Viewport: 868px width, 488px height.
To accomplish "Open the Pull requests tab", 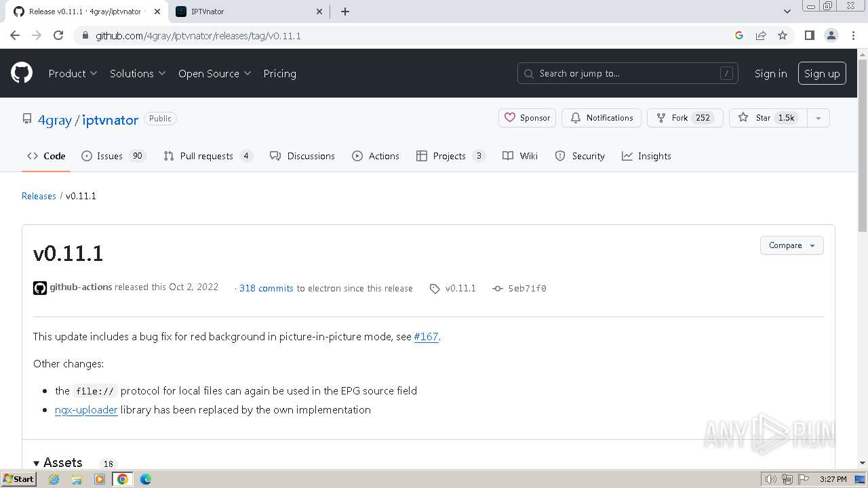I will 208,156.
